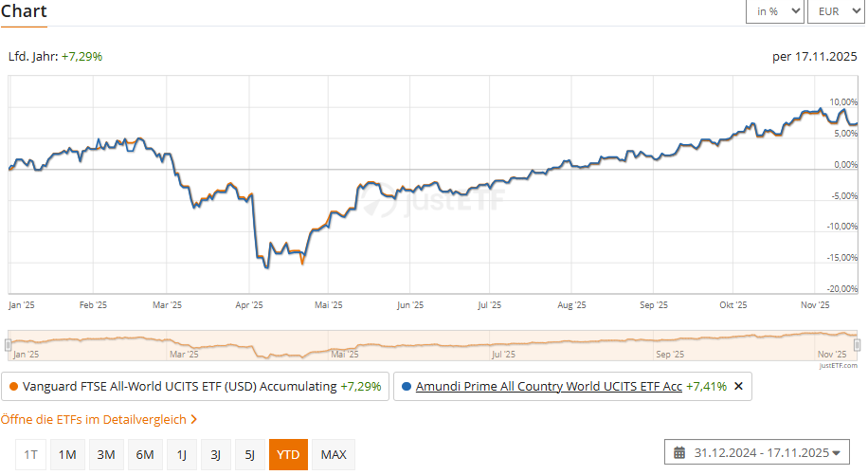Switch chart to 1M period
The height and width of the screenshot is (475, 868).
(67, 454)
